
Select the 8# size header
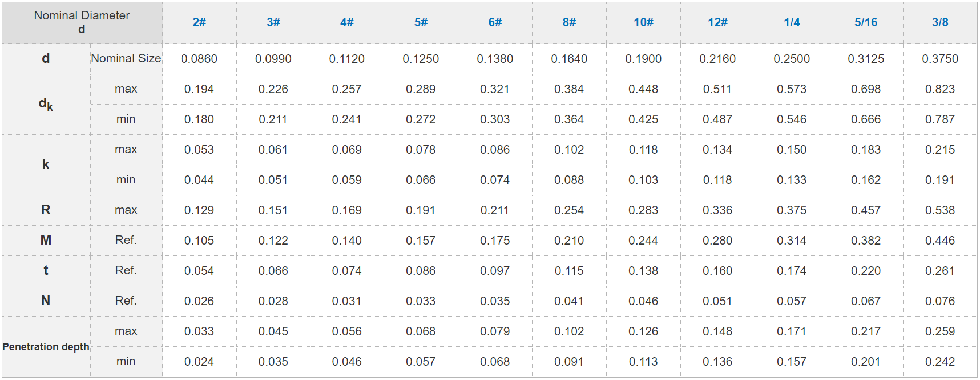pyautogui.click(x=569, y=22)
